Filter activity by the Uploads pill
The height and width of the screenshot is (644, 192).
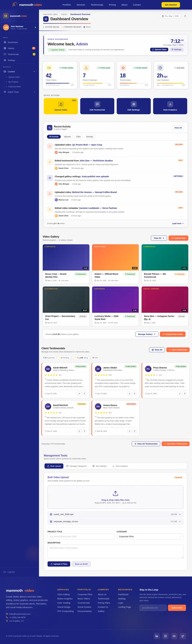(x=67, y=137)
